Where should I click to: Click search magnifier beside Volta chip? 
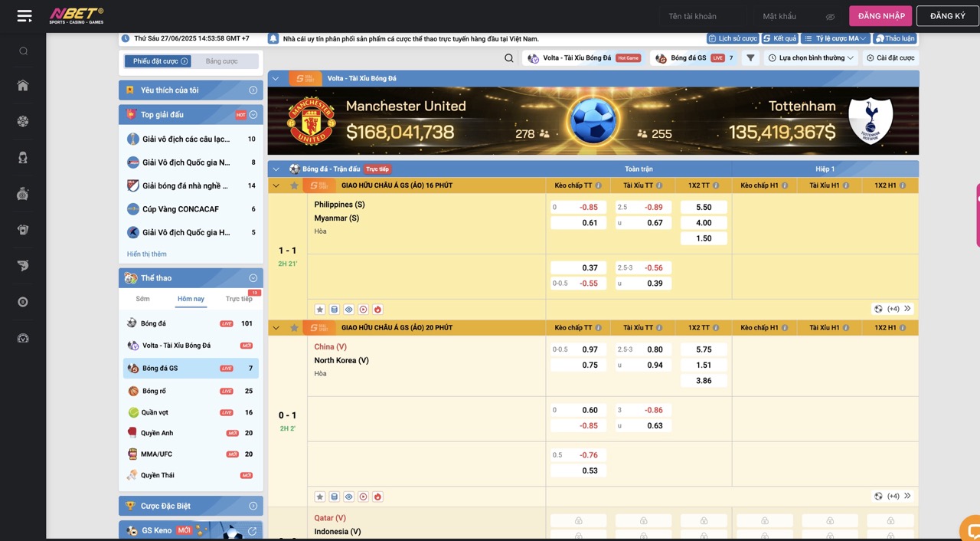pyautogui.click(x=509, y=58)
